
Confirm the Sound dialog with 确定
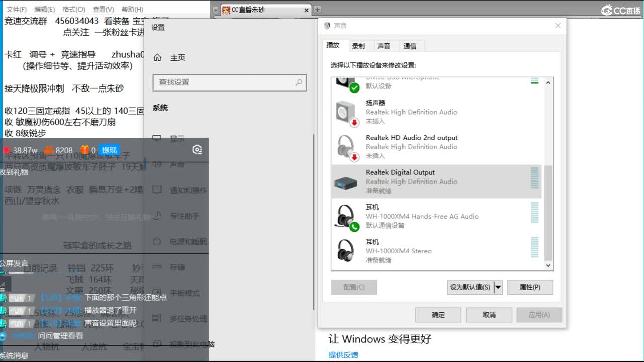(x=438, y=315)
